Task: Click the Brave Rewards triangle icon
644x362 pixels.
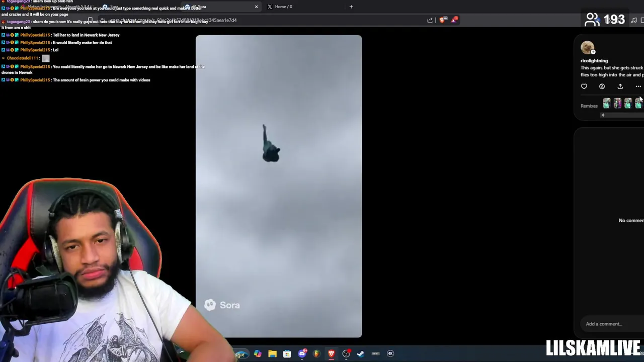Action: point(454,20)
